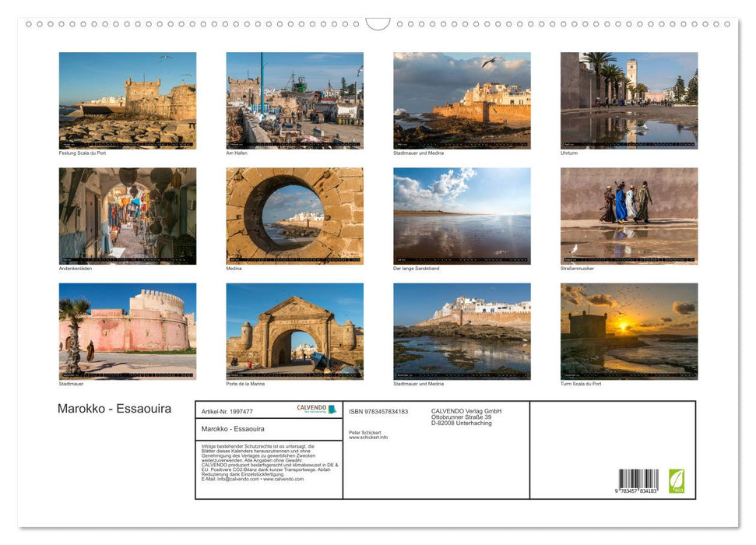The height and width of the screenshot is (545, 756).
Task: Select the Stadtmauer und Medina seagull photo
Action: pyautogui.click(x=462, y=100)
